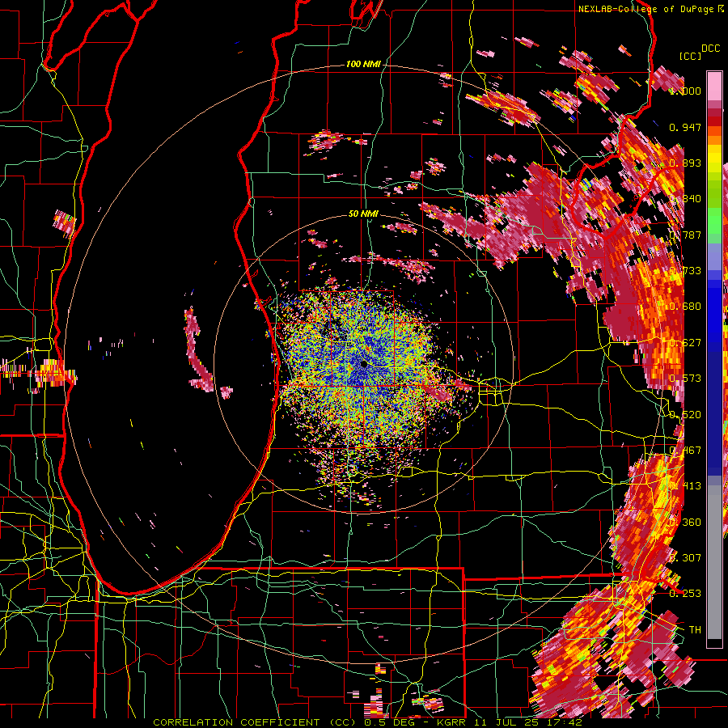Click the 1.000 scale value
728x728 pixels.
coord(685,91)
